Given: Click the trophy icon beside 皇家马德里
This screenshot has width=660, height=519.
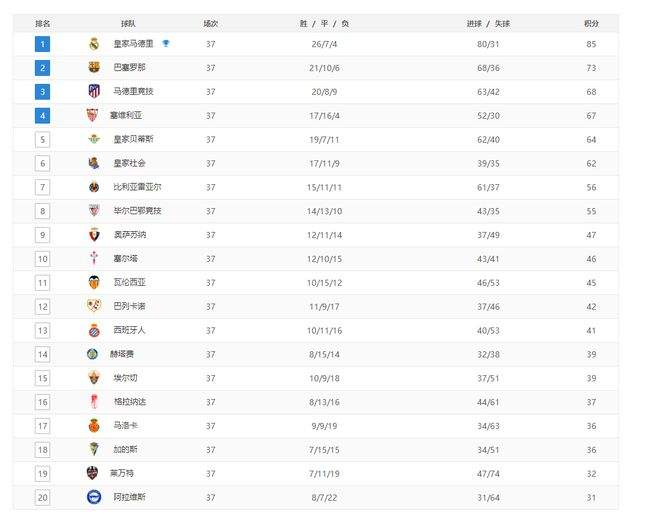Looking at the screenshot, I should [166, 43].
